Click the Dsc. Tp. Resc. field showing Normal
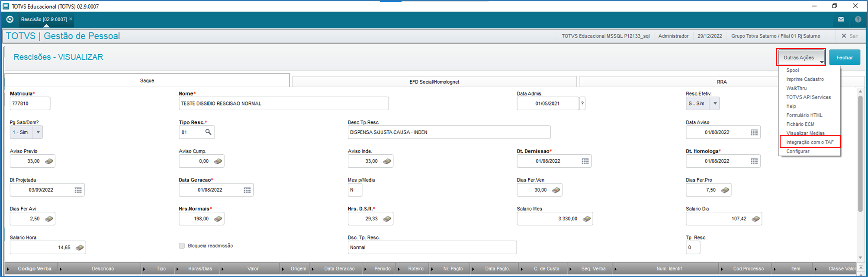Screen dimensions: 868x277 pos(432,248)
